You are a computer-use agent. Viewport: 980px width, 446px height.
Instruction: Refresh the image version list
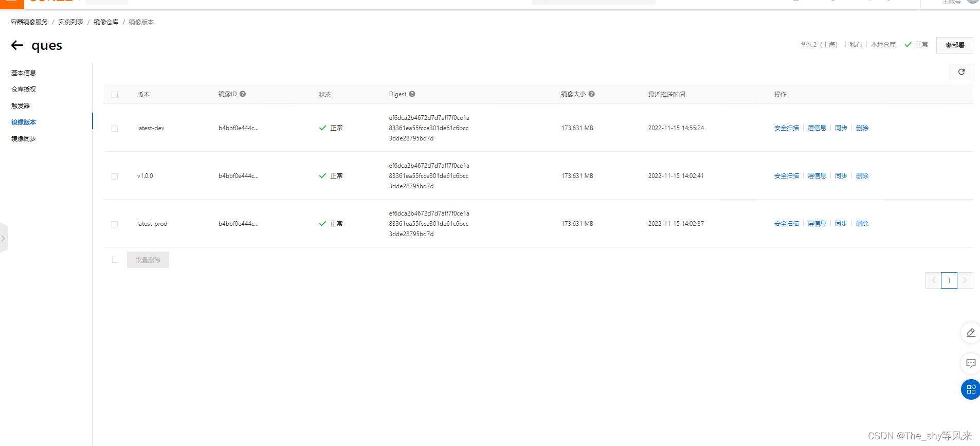click(961, 72)
